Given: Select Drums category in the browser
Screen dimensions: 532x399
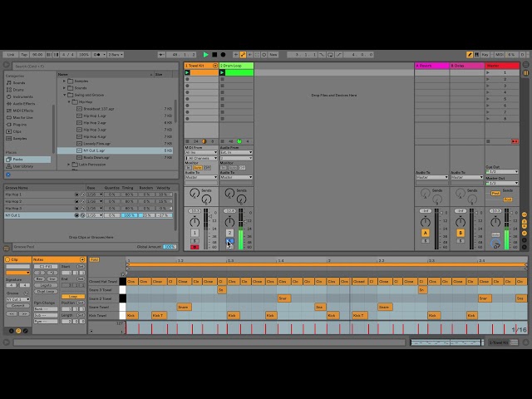Looking at the screenshot, I should pyautogui.click(x=18, y=90).
